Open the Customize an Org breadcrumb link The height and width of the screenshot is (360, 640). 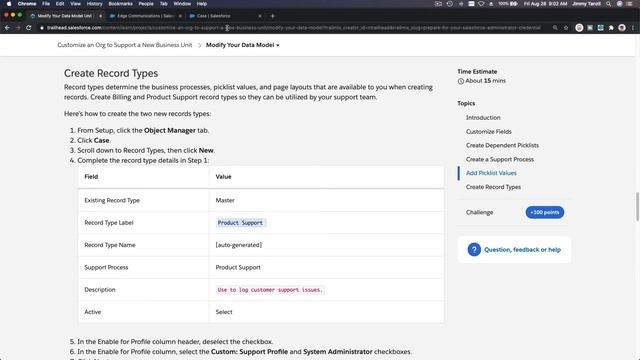pos(124,45)
